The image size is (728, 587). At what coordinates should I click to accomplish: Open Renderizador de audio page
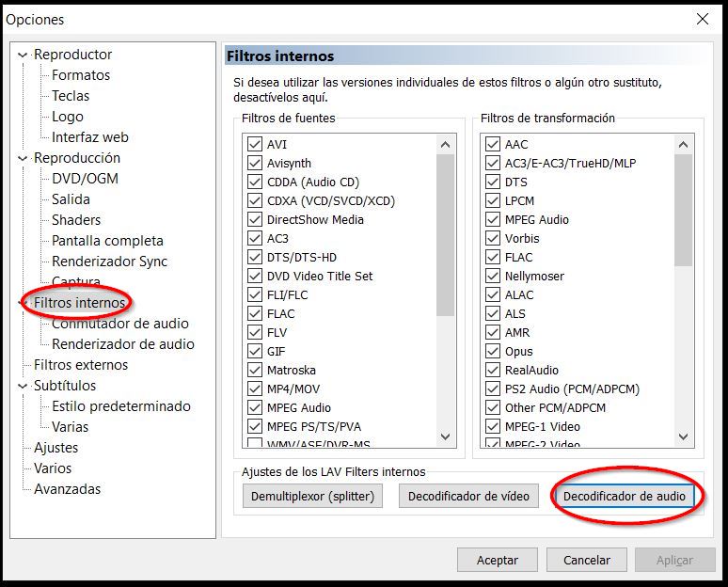123,344
